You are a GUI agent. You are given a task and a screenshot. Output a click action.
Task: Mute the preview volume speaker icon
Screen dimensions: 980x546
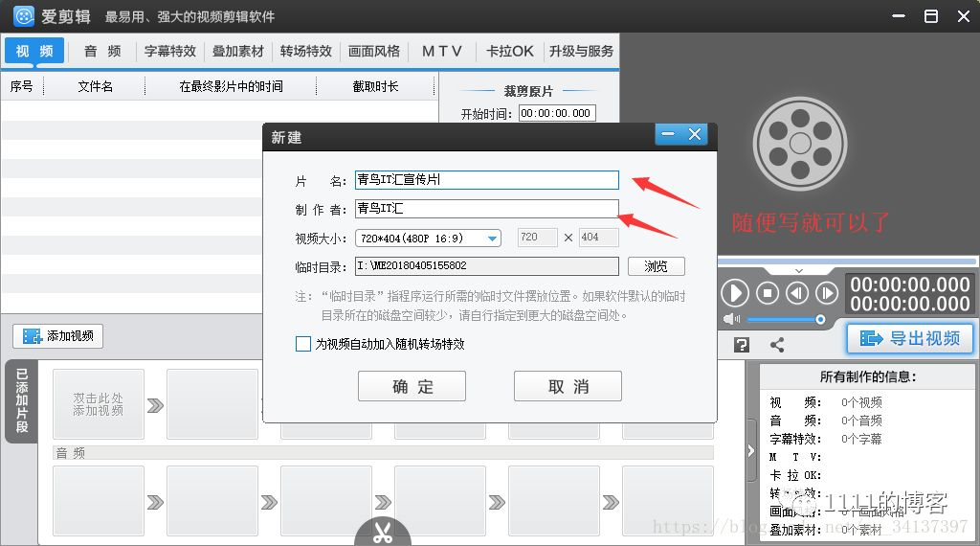click(x=730, y=319)
